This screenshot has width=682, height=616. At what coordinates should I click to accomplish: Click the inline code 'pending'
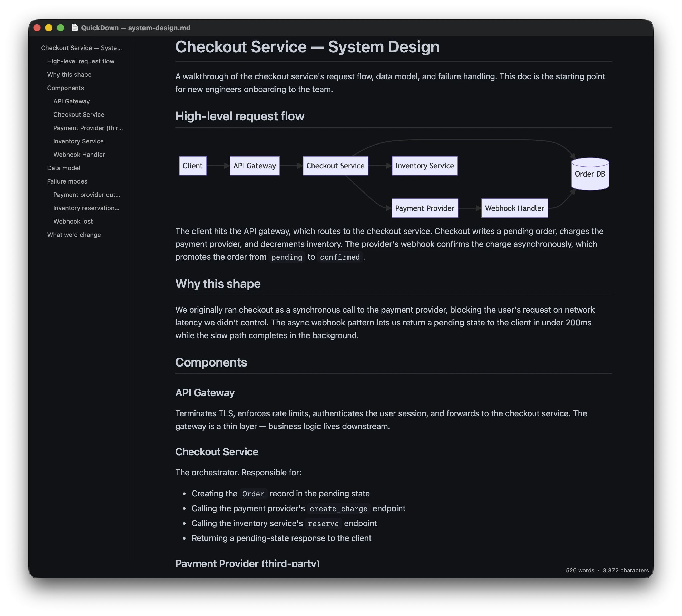(287, 257)
